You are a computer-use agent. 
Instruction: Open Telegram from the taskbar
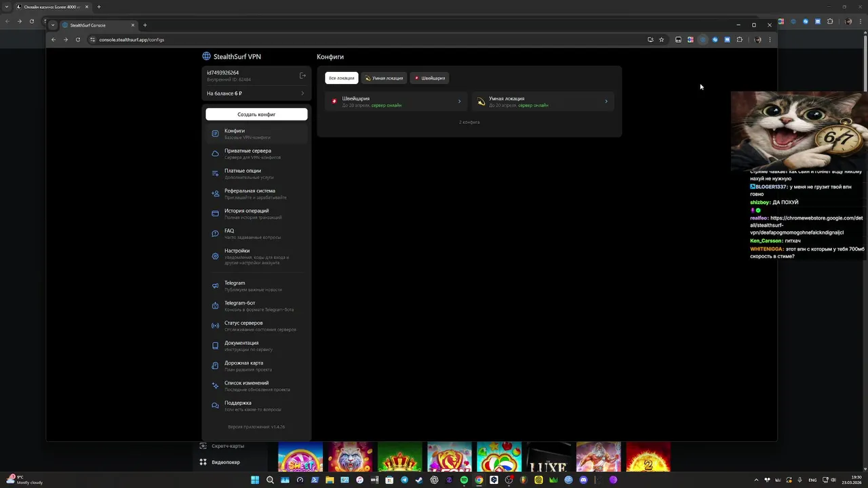pos(404,480)
